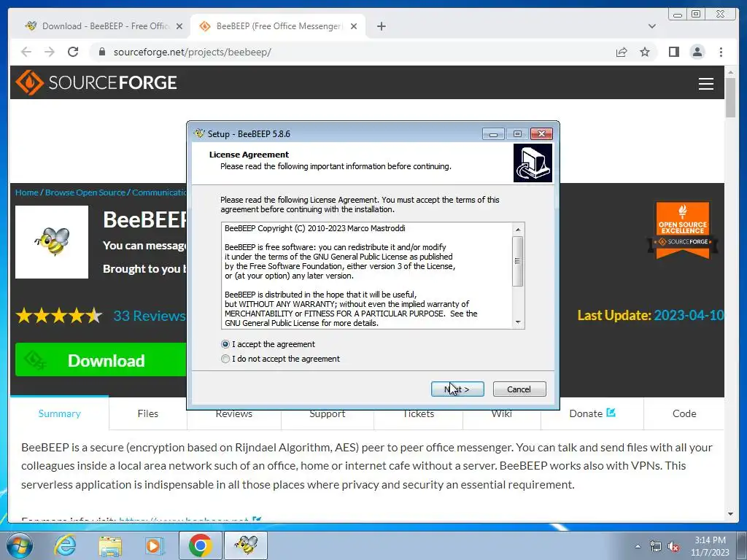Click Chrome's back arrow
Image resolution: width=747 pixels, height=560 pixels.
(26, 52)
